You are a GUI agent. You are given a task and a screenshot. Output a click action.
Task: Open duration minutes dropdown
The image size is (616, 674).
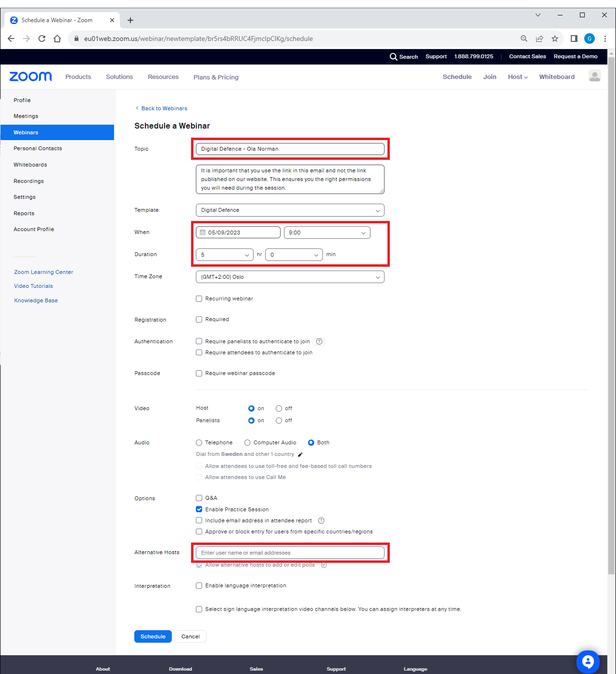(294, 255)
